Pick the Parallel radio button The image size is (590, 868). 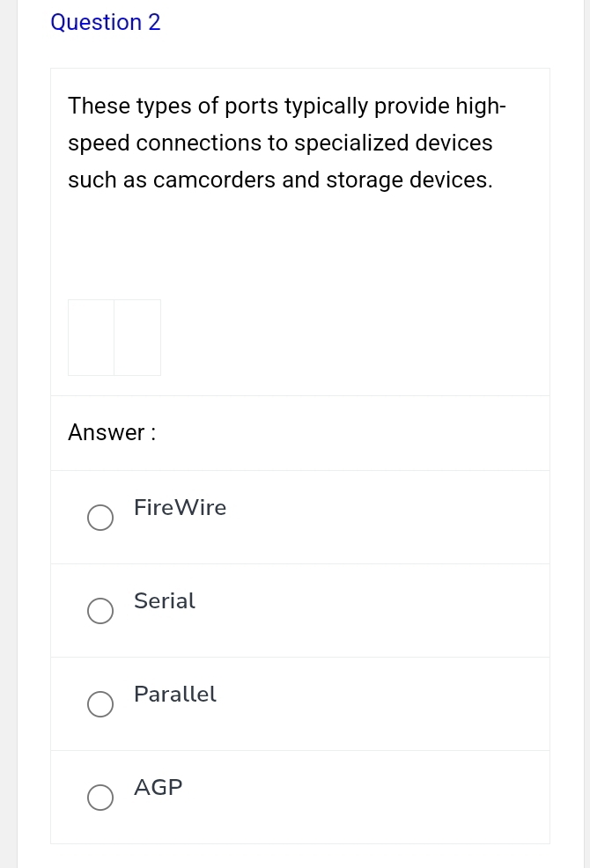100,704
